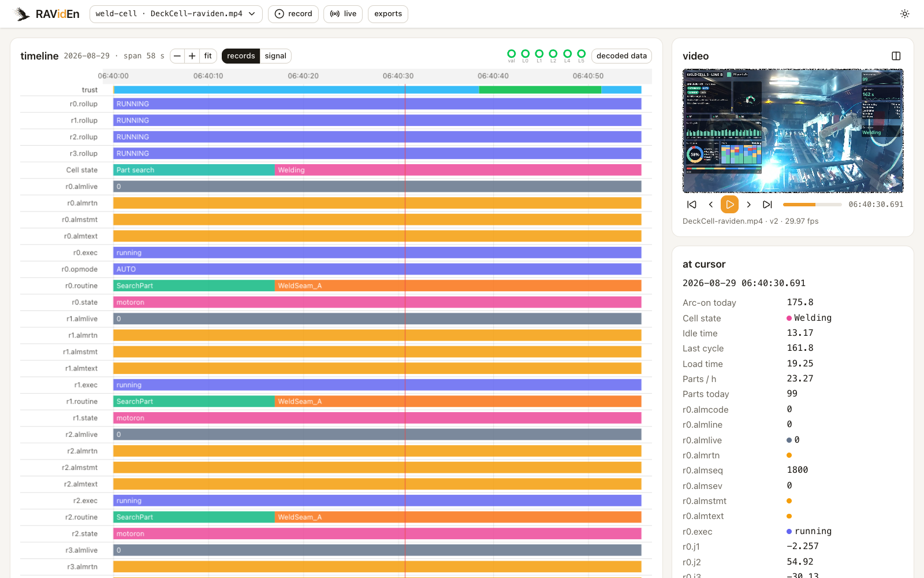This screenshot has width=924, height=578.
Task: Jump to the start of the video
Action: 692,205
